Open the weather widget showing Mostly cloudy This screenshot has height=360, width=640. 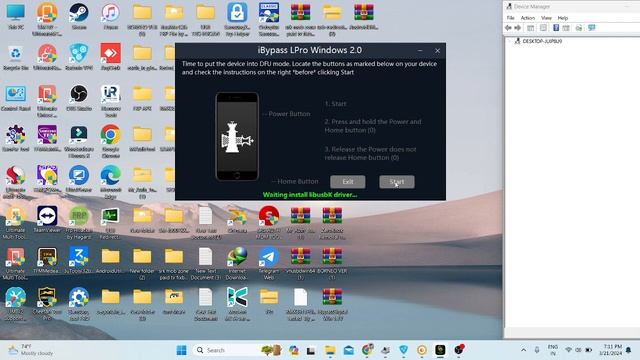(31, 350)
